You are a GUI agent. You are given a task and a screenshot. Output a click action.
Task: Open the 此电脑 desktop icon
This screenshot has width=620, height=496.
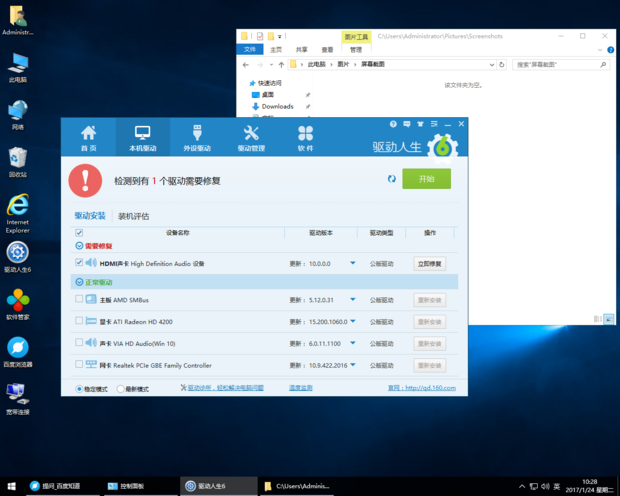coord(18,68)
